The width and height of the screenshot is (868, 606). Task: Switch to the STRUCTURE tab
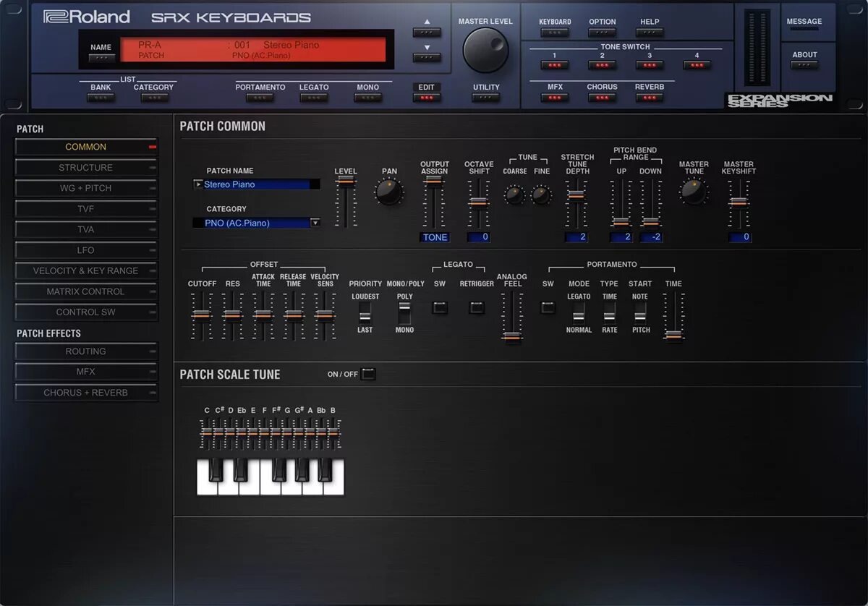click(x=86, y=168)
